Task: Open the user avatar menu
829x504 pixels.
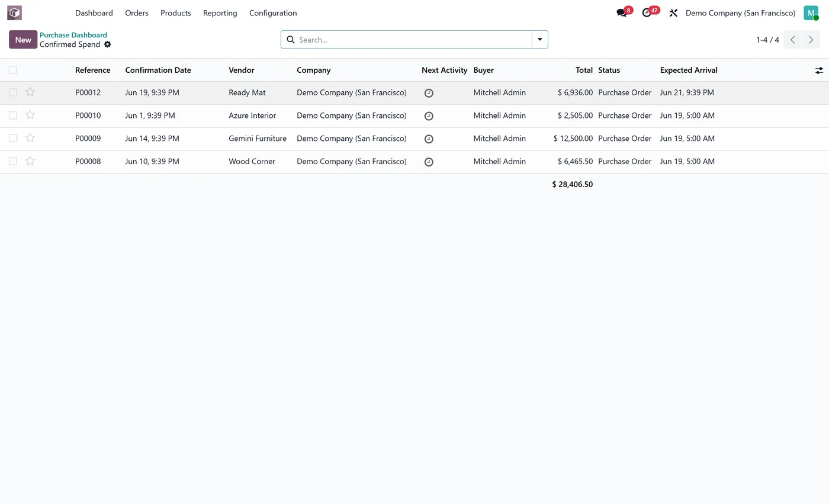Action: pos(811,13)
